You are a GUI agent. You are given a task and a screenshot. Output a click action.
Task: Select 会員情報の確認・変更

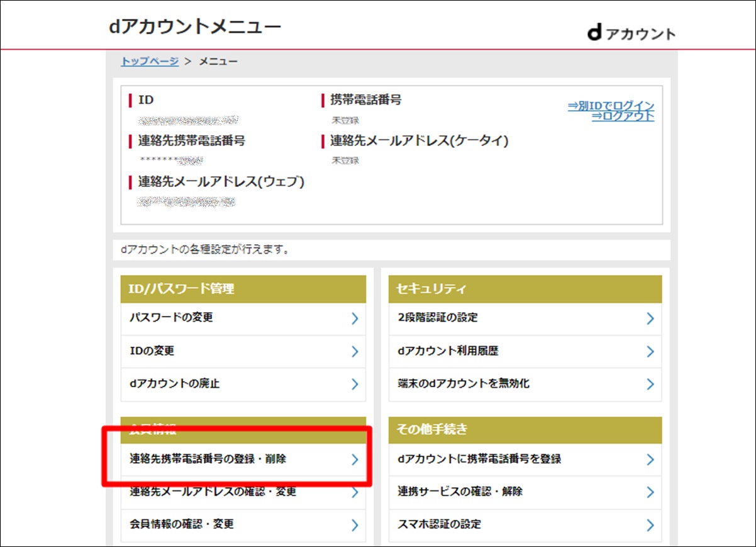[x=243, y=525]
